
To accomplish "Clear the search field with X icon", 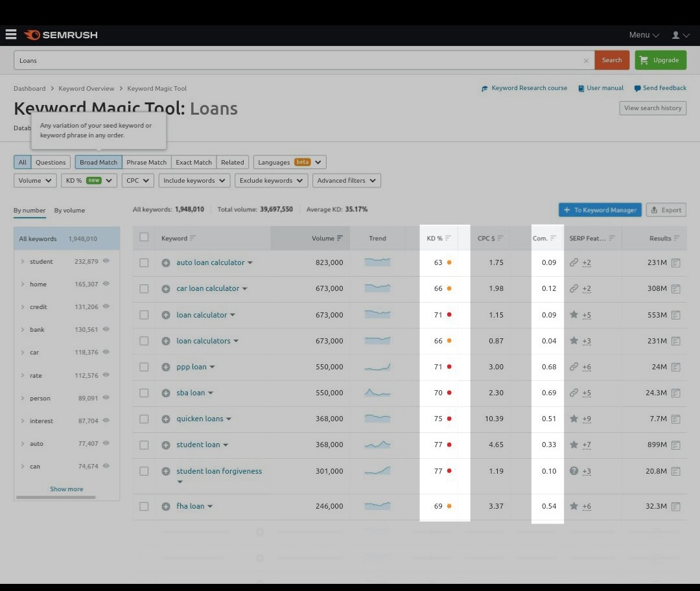I will [x=586, y=61].
